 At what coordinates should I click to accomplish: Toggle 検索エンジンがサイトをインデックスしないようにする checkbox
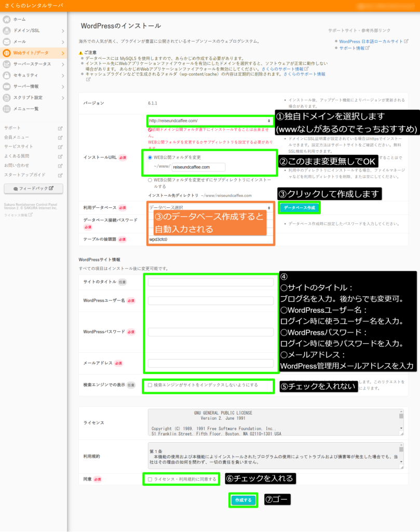pos(150,385)
